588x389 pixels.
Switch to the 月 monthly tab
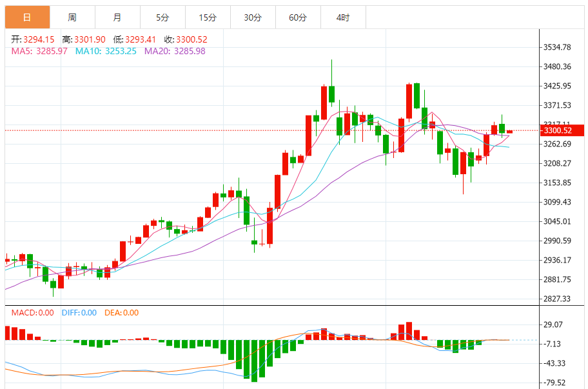click(117, 17)
